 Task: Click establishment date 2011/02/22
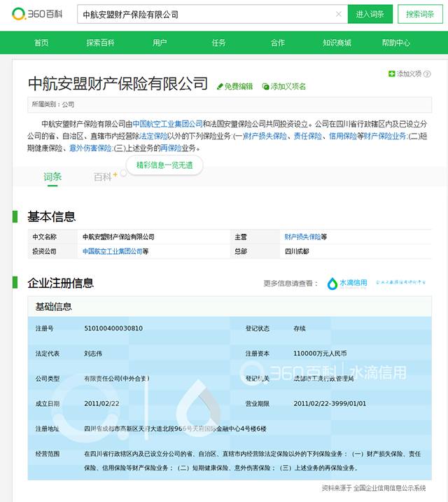pyautogui.click(x=101, y=404)
